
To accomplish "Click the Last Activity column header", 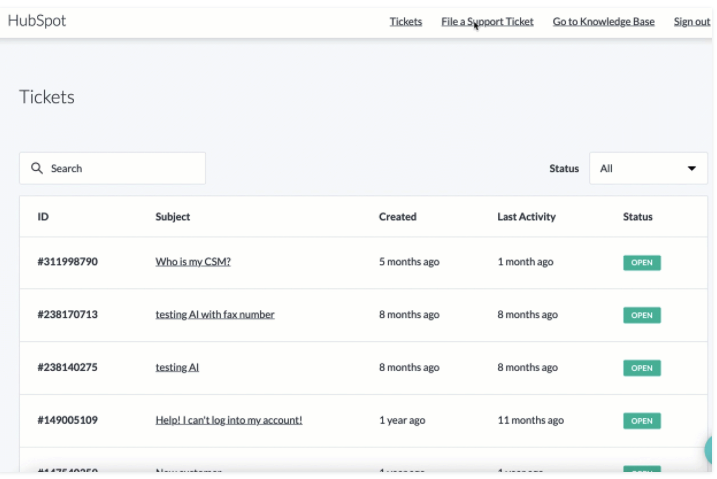I will tap(526, 217).
